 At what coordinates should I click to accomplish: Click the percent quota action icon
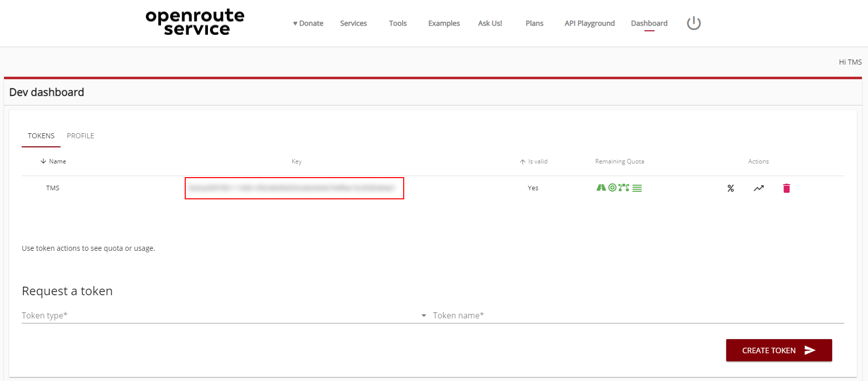(730, 188)
